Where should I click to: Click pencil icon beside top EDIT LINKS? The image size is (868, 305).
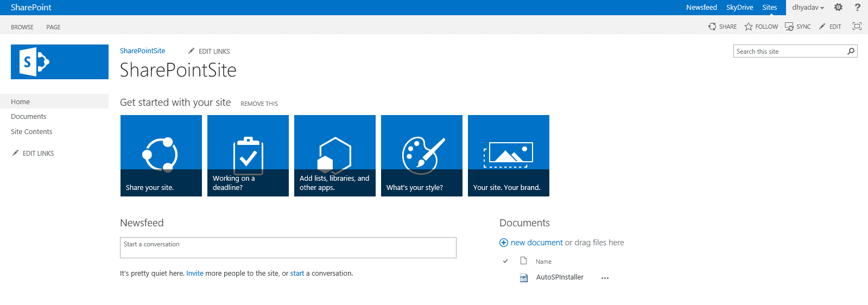point(191,51)
